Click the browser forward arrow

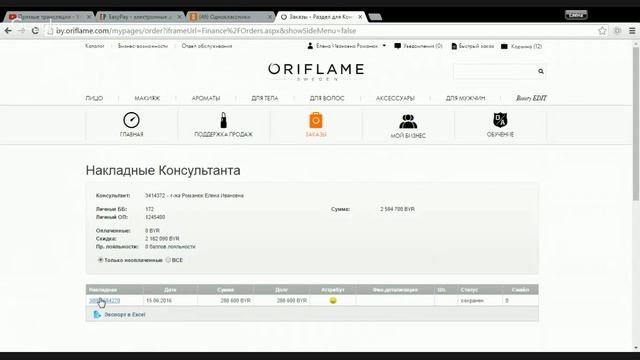pyautogui.click(x=22, y=31)
